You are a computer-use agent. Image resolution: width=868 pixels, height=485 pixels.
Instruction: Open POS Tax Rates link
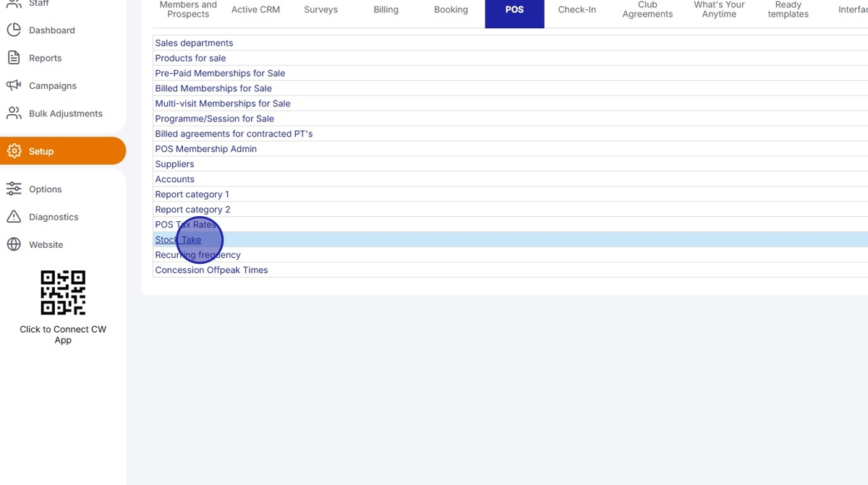click(x=186, y=225)
